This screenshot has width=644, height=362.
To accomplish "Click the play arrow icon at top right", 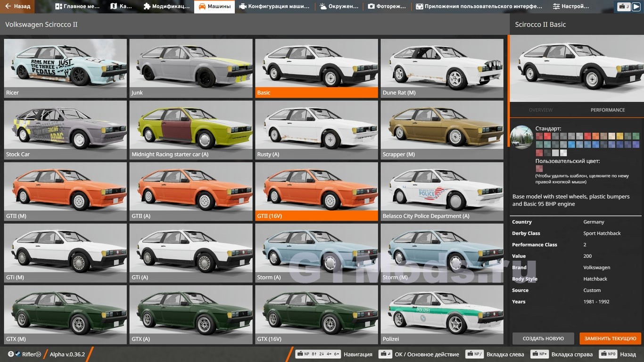I will tap(636, 7).
